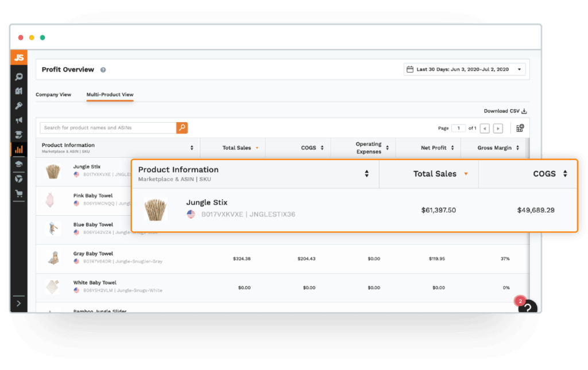The height and width of the screenshot is (370, 588).
Task: Open the inventory stack icon in sidebar
Action: pyautogui.click(x=19, y=135)
